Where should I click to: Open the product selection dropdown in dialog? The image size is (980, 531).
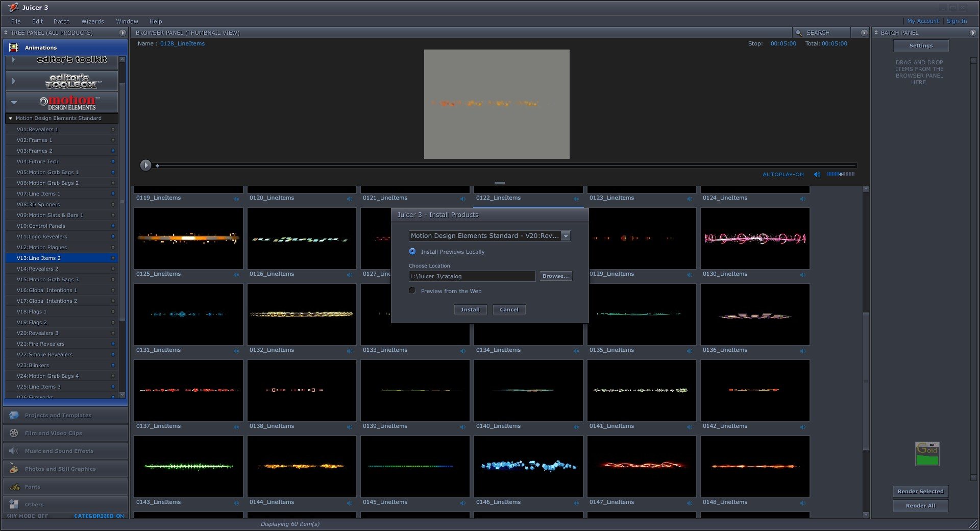(566, 236)
